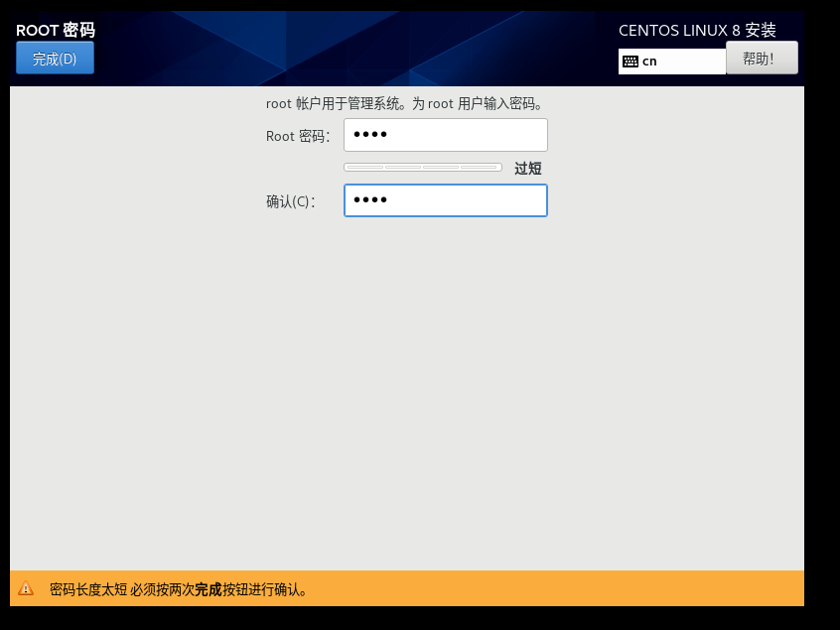Click the 过短 strength label
The image size is (840, 630).
point(527,169)
